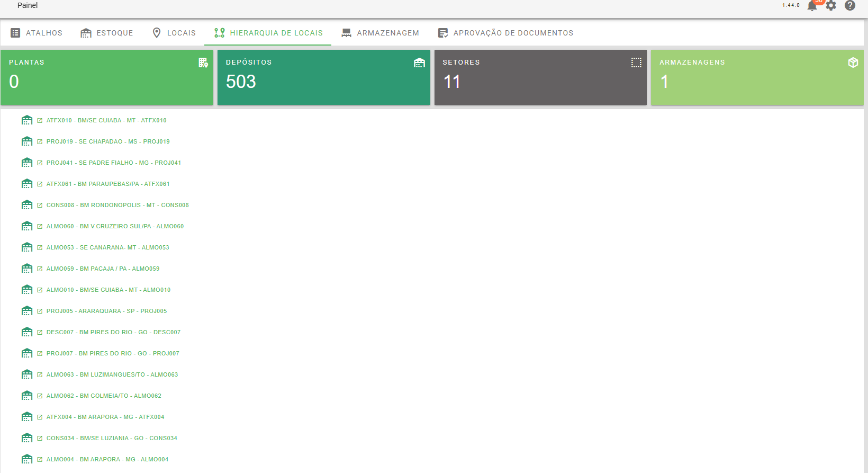
Task: Select ALMO010 - BM/SE CUIABA row
Action: 108,290
